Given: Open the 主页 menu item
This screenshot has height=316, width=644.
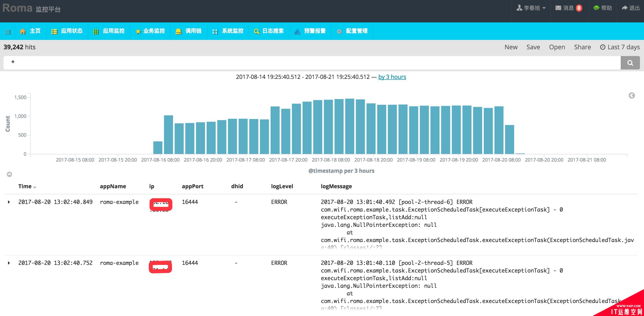Looking at the screenshot, I should pos(30,31).
